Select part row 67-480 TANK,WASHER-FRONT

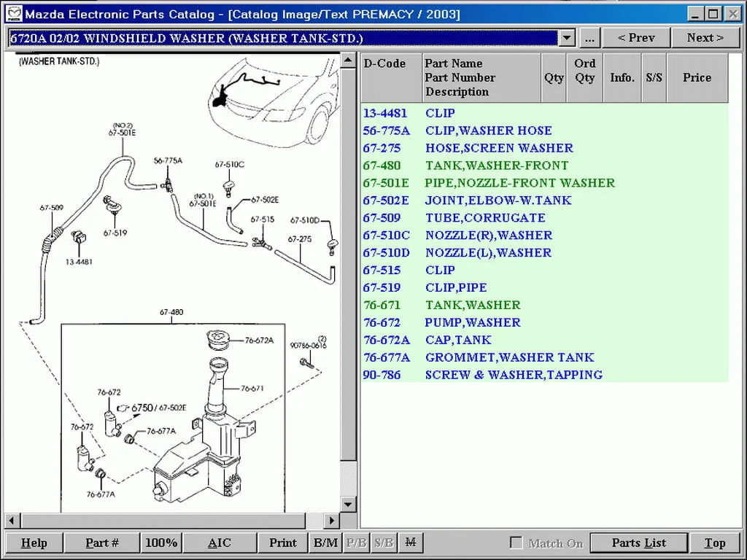544,166
